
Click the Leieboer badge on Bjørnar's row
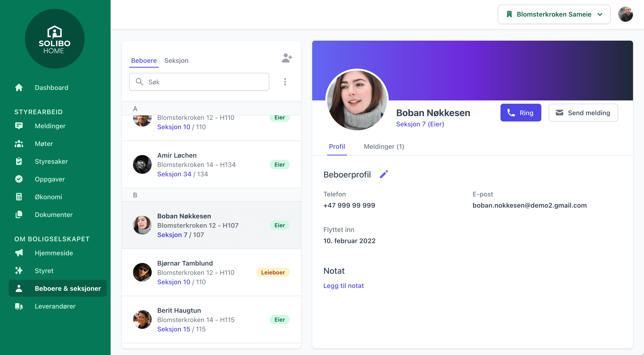[273, 273]
